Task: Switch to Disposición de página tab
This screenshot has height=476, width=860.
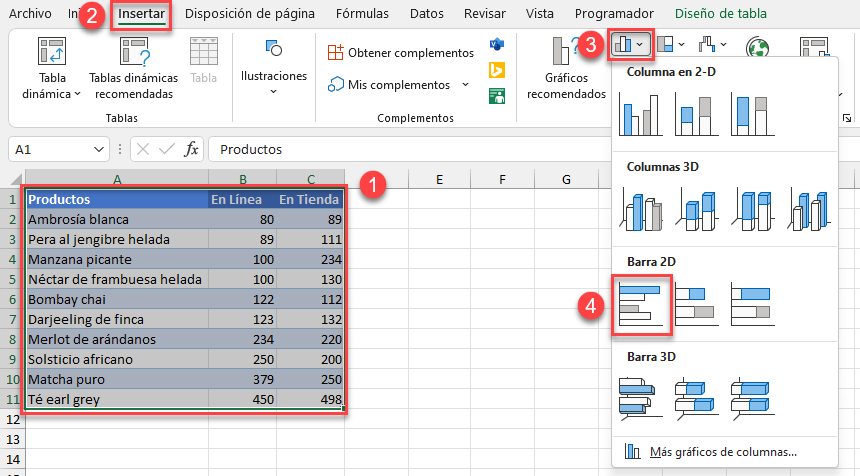Action: (250, 13)
